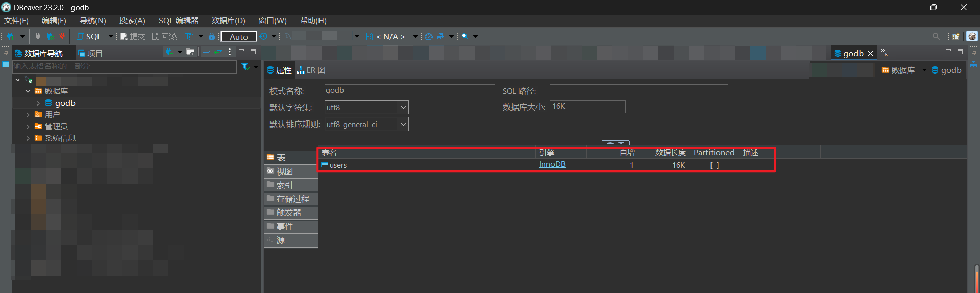Viewport: 980px width, 293px height.
Task: Select the DBeaver perspective icon
Action: pos(972,36)
